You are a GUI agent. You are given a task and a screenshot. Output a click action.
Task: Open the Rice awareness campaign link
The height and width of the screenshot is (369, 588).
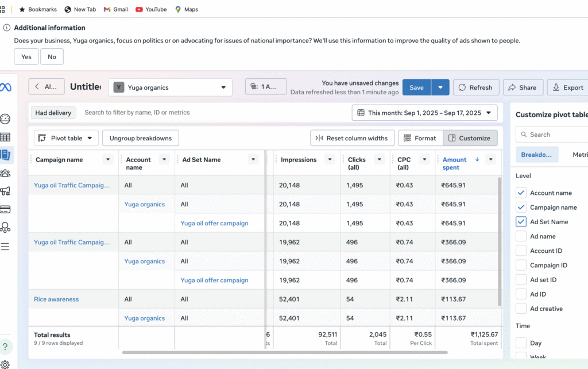click(x=56, y=299)
